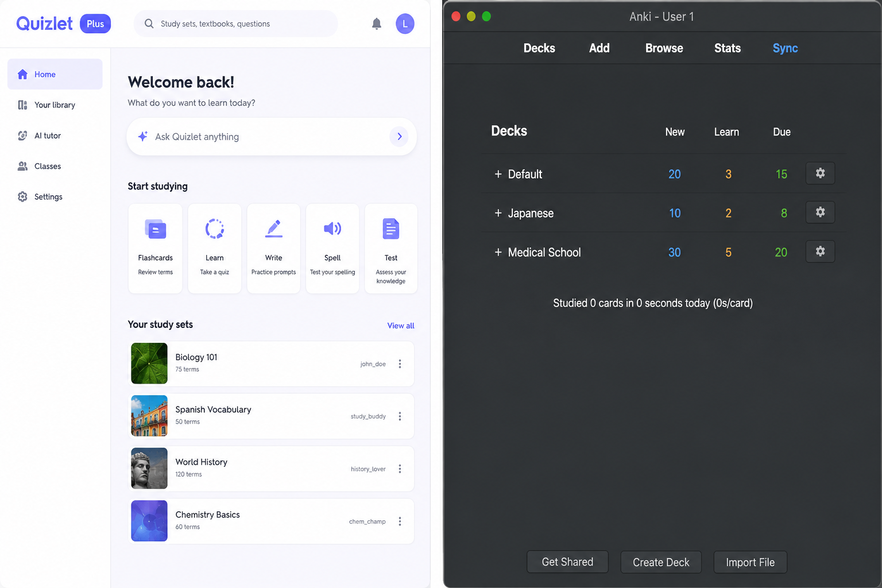
Task: Open the Medical School deck by name
Action: 544,252
